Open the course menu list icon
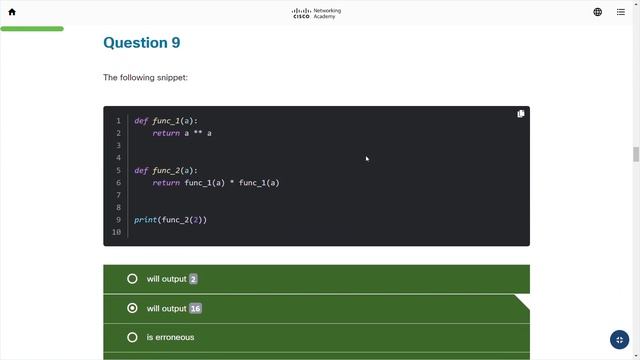The image size is (640, 360). click(x=620, y=12)
